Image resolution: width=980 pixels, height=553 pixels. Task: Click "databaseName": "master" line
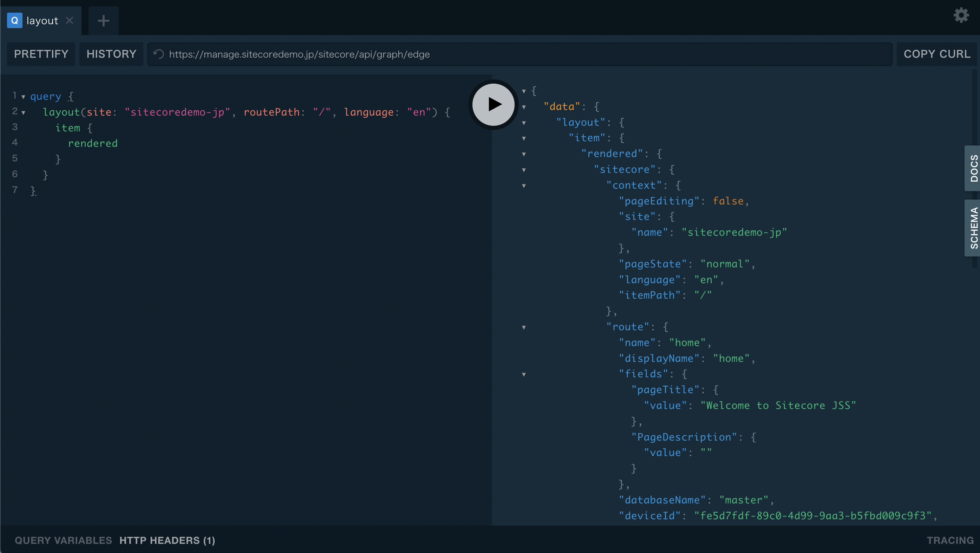(696, 500)
